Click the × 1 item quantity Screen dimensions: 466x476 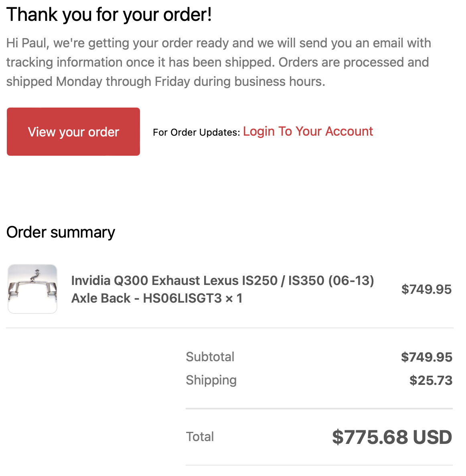click(234, 298)
